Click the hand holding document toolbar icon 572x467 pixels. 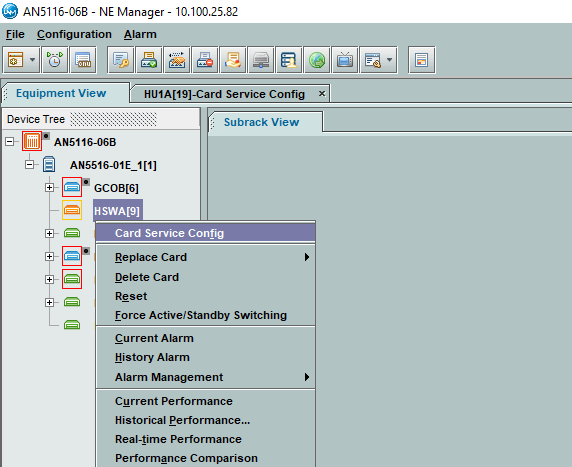[233, 60]
